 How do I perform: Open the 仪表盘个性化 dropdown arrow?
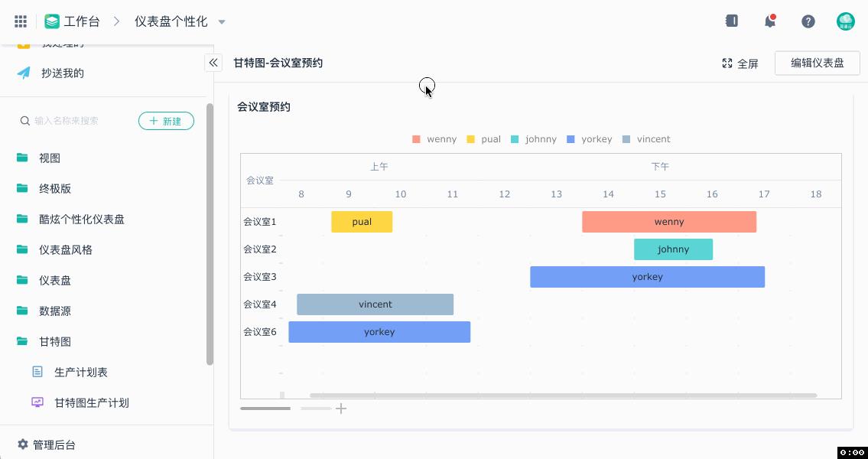tap(222, 22)
